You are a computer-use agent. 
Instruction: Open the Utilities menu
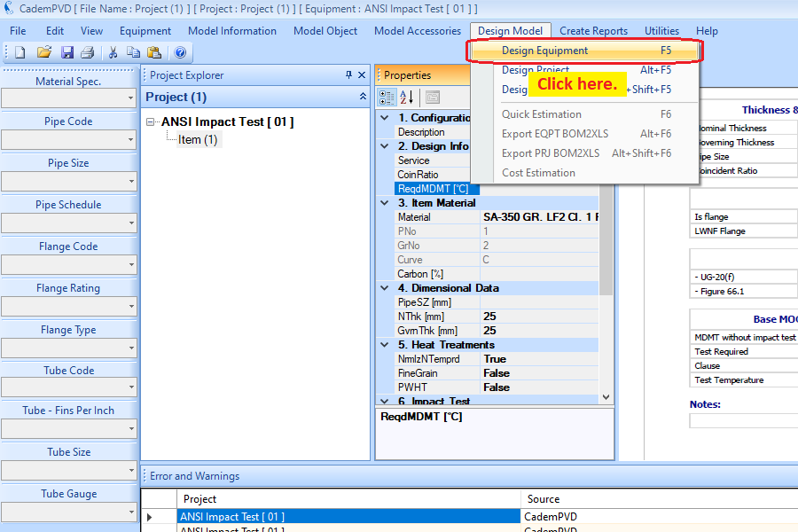click(661, 31)
